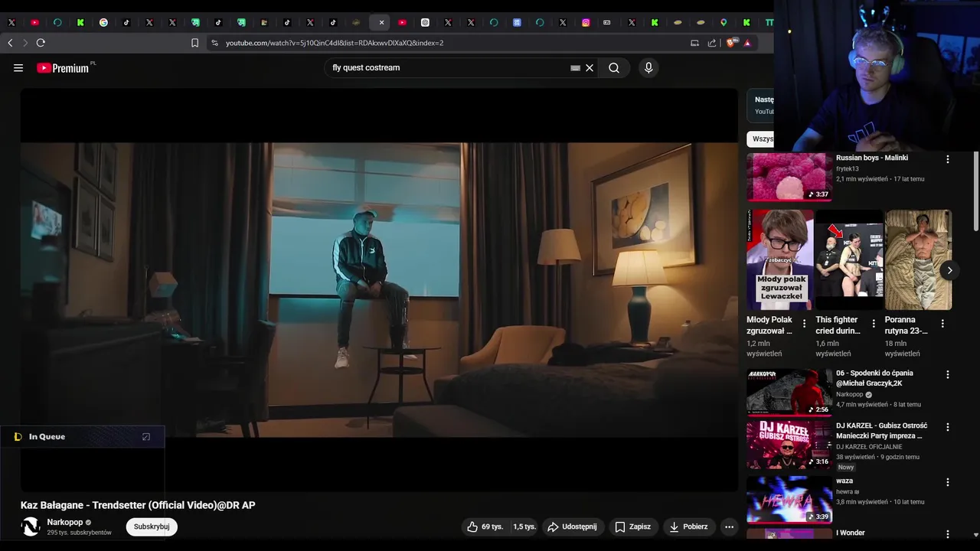This screenshot has width=980, height=551.
Task: Click the video title Kaz Bałagane - Trendsetter
Action: (138, 505)
